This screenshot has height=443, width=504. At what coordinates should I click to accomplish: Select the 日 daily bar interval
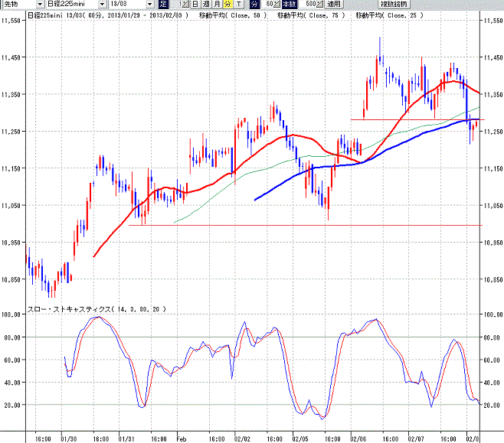point(195,4)
